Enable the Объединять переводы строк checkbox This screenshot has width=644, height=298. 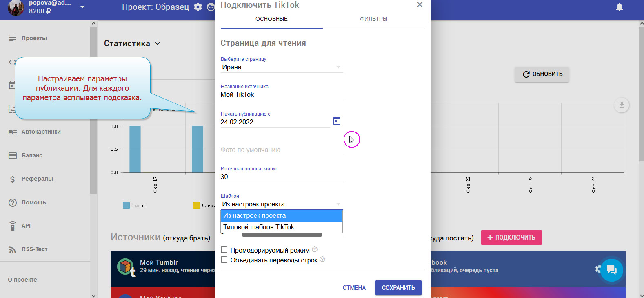[224, 260]
